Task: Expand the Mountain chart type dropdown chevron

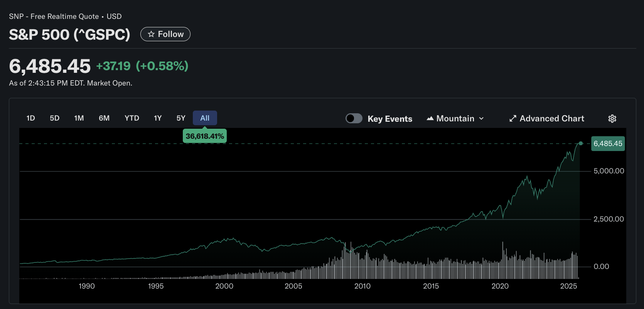Action: 481,119
